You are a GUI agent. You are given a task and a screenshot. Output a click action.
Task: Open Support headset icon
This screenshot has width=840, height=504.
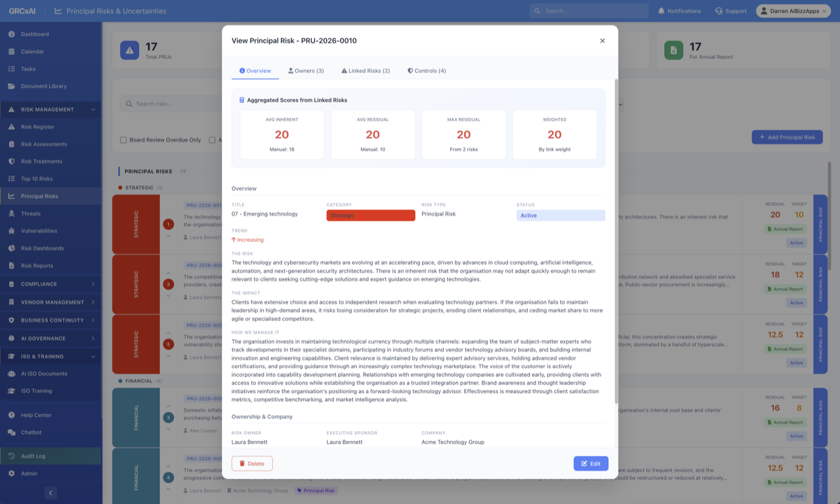point(719,11)
